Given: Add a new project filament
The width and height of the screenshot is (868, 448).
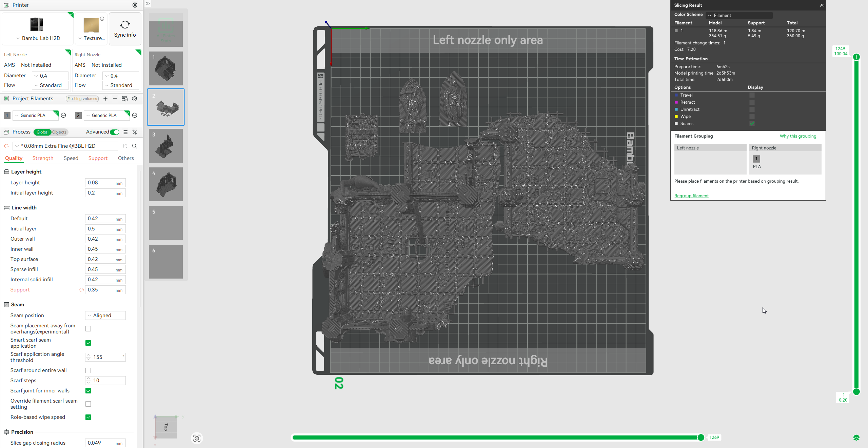Looking at the screenshot, I should [x=105, y=99].
